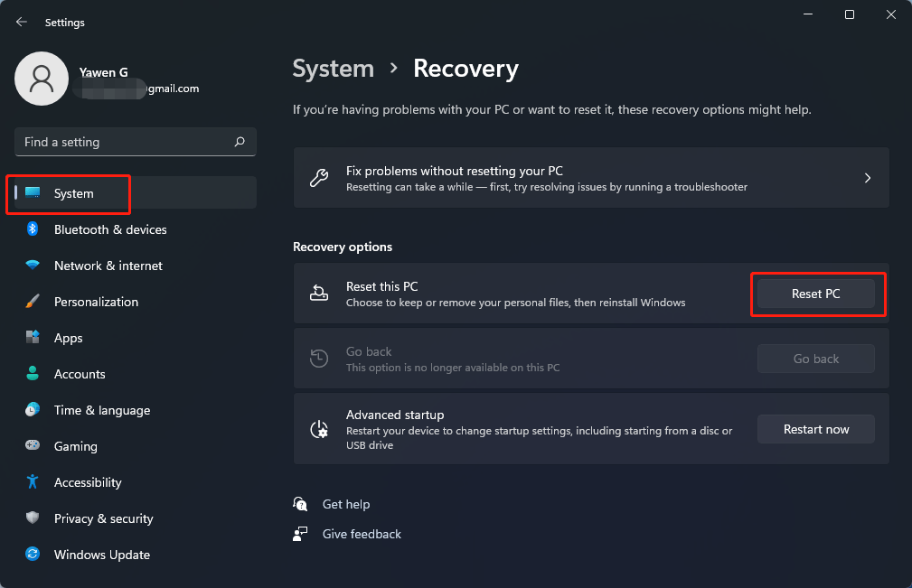
Task: Click the Bluetooth & devices icon
Action: coord(33,229)
